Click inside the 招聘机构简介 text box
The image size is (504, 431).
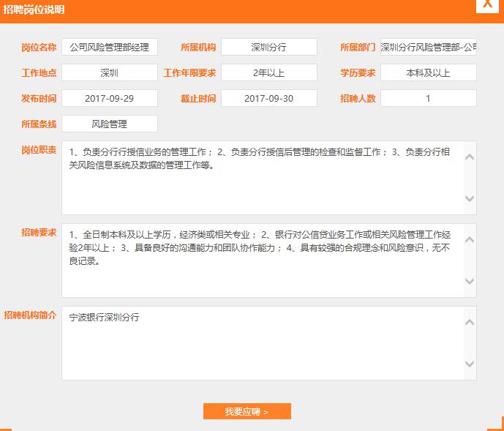[x=263, y=343]
